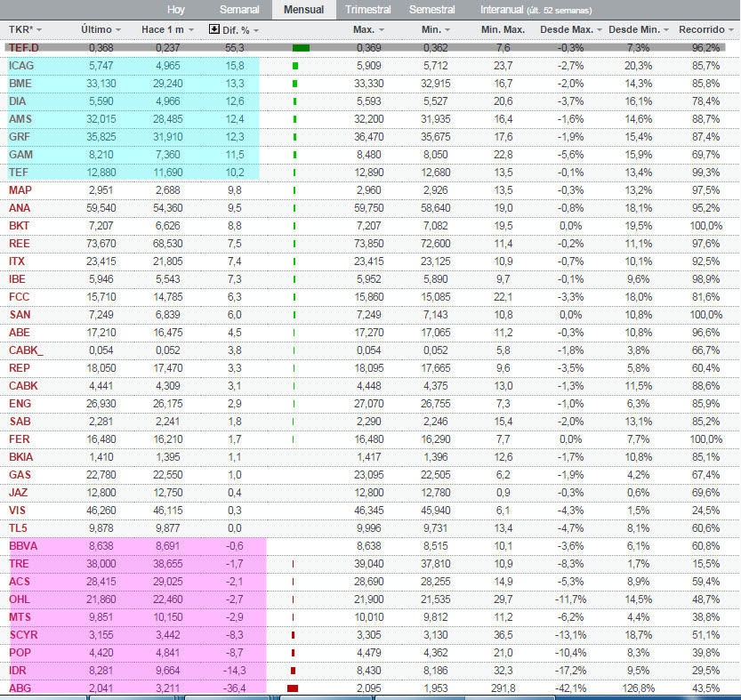This screenshot has height=700, width=741.
Task: Switch to the Hoy tab
Action: (x=175, y=10)
